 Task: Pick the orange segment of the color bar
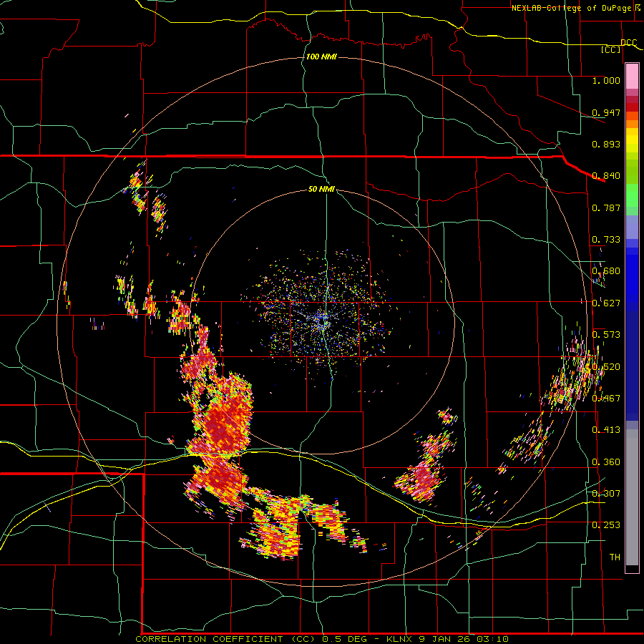(x=632, y=124)
